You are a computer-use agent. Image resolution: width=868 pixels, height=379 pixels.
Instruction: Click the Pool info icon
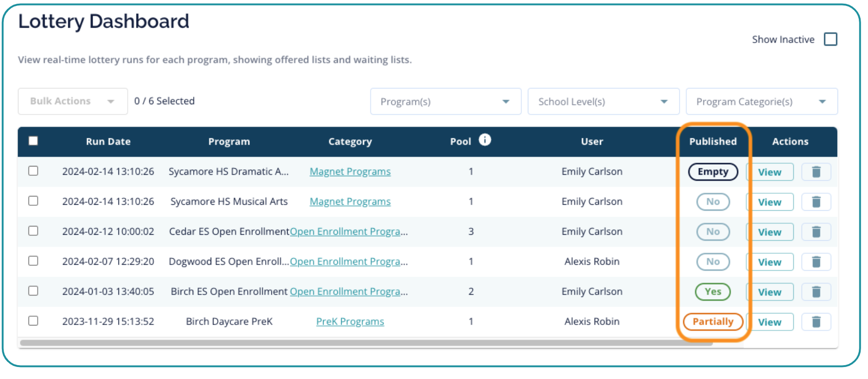coord(484,140)
